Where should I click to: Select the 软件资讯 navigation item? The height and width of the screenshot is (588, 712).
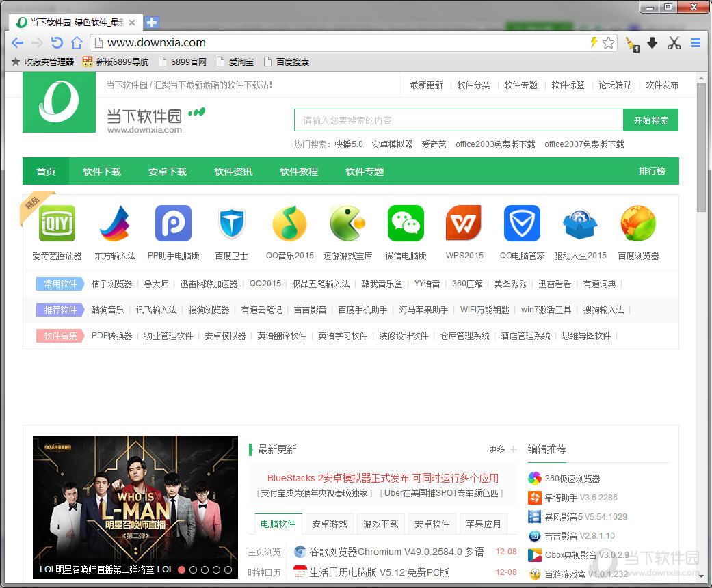click(233, 171)
